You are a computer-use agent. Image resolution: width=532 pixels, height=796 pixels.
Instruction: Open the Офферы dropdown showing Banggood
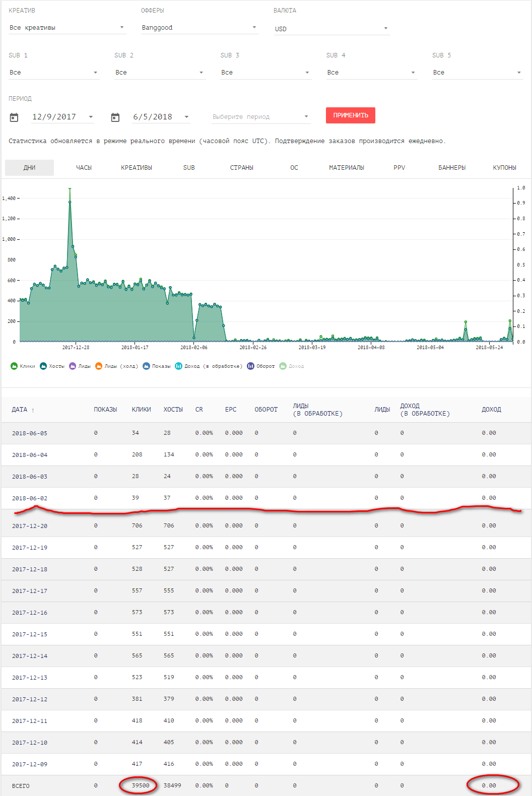199,28
